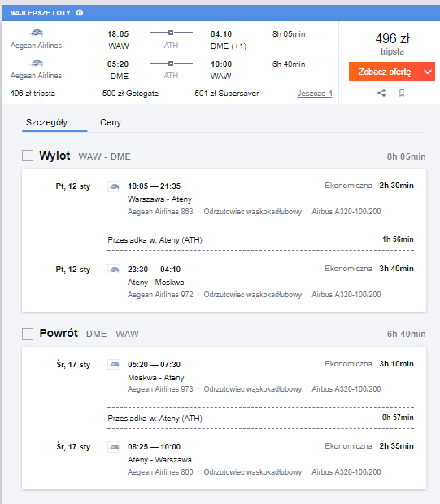Image resolution: width=440 pixels, height=504 pixels.
Task: Expand more offers via the Jeszcze 4 link
Action: pyautogui.click(x=315, y=94)
